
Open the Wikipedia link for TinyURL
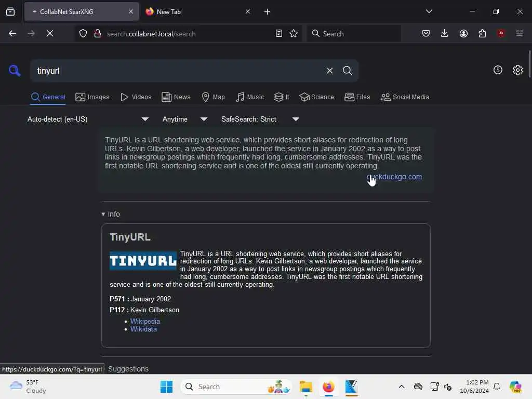(x=145, y=321)
